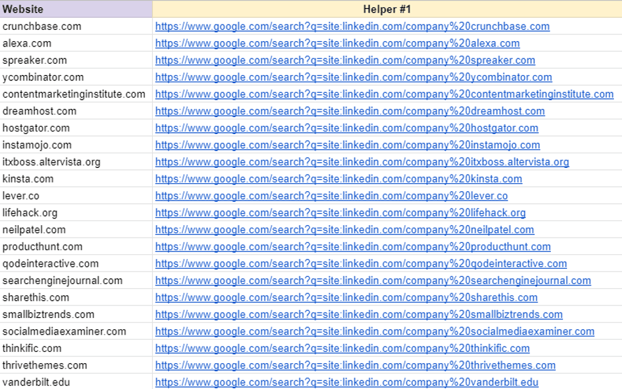Open the lever.co helper link

331,196
